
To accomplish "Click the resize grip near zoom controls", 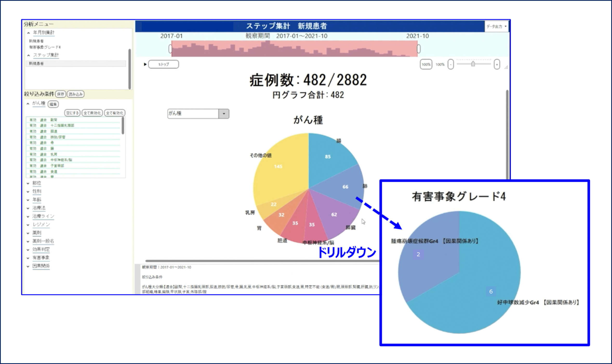I will 506,68.
